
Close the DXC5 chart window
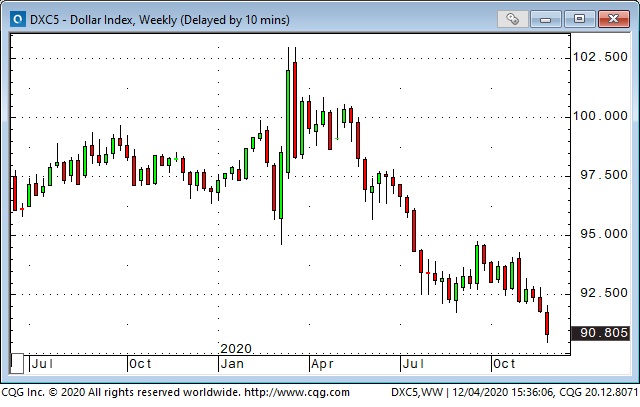tap(613, 19)
